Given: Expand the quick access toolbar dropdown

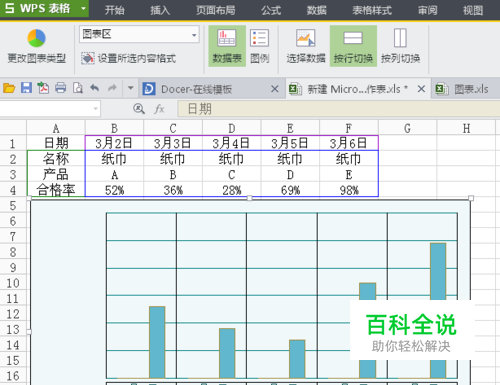Looking at the screenshot, I should click(130, 88).
